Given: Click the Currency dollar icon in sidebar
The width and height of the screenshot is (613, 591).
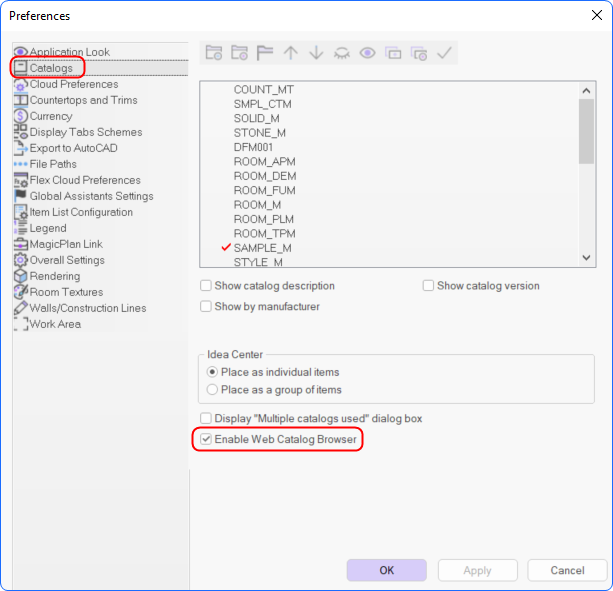Looking at the screenshot, I should tap(21, 116).
